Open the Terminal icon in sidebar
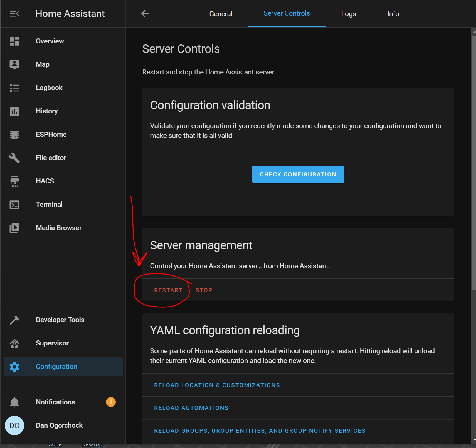The width and height of the screenshot is (476, 448). (x=14, y=205)
